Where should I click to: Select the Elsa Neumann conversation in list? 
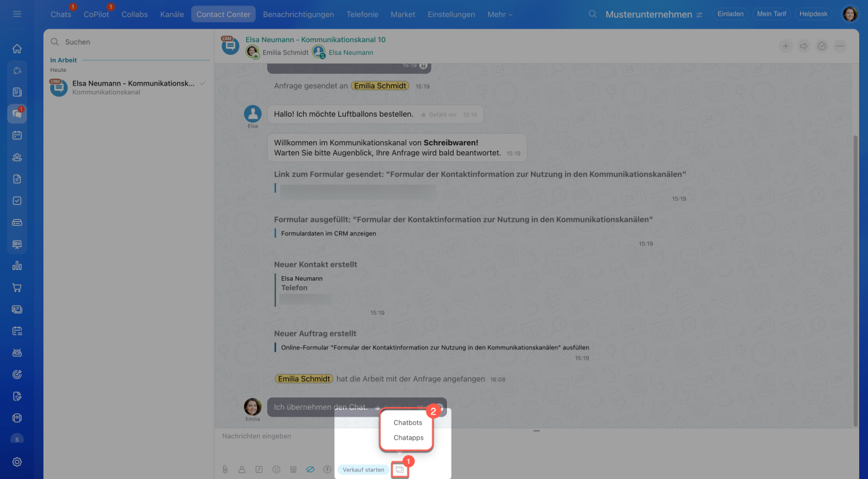129,87
